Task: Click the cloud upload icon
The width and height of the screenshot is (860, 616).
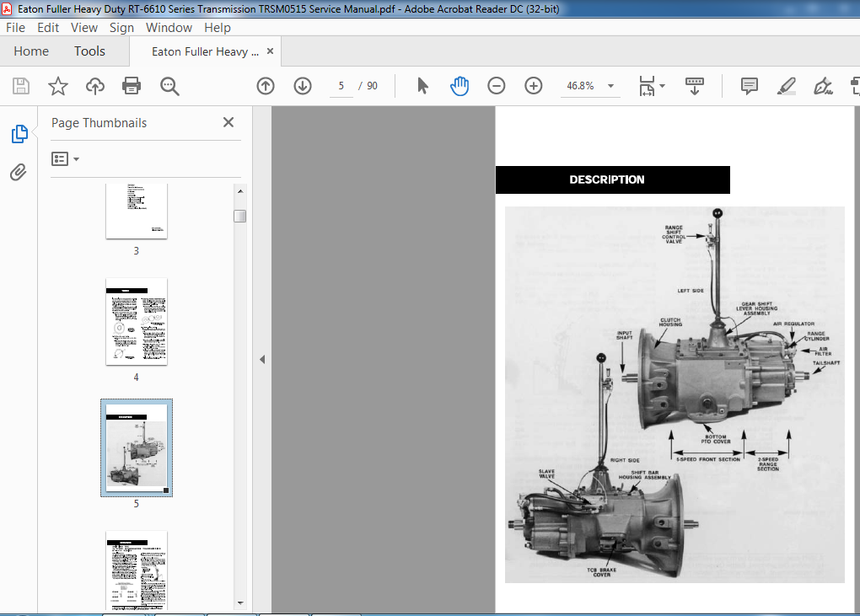Action: tap(95, 86)
